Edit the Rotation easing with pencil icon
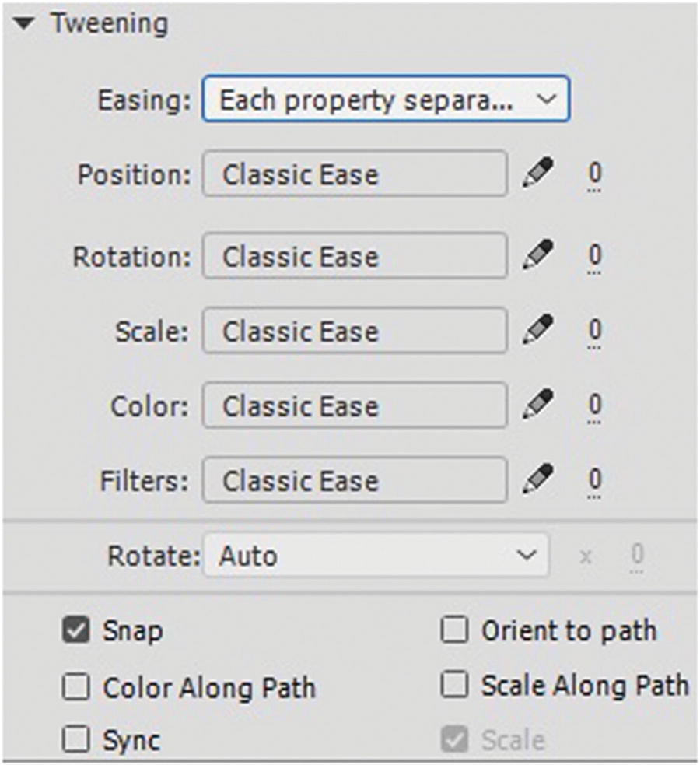Image resolution: width=700 pixels, height=765 pixels. coord(538,254)
